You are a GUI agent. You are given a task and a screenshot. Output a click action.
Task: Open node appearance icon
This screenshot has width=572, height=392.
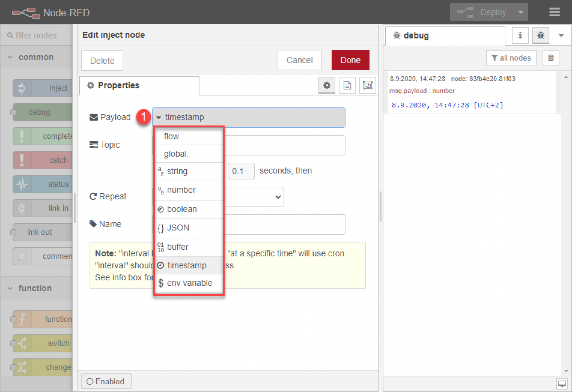click(x=367, y=85)
